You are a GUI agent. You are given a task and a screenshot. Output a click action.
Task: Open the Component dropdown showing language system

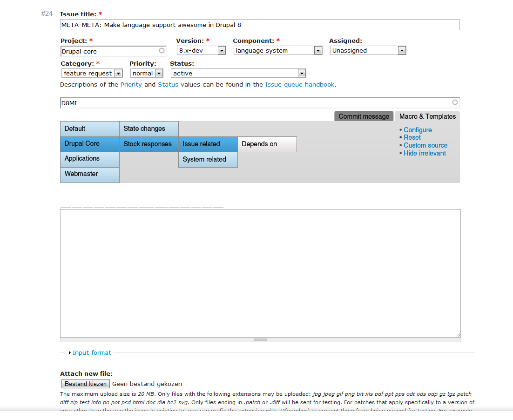318,50
